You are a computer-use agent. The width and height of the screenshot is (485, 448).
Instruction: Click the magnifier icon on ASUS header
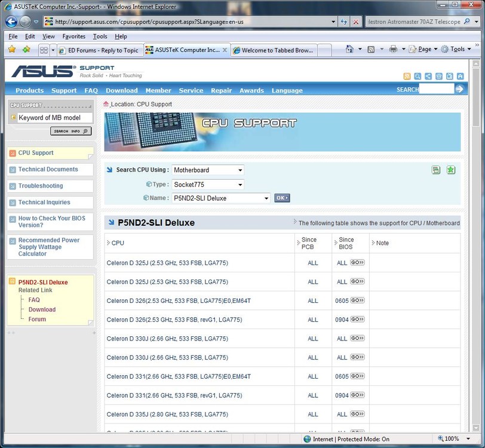(x=418, y=76)
